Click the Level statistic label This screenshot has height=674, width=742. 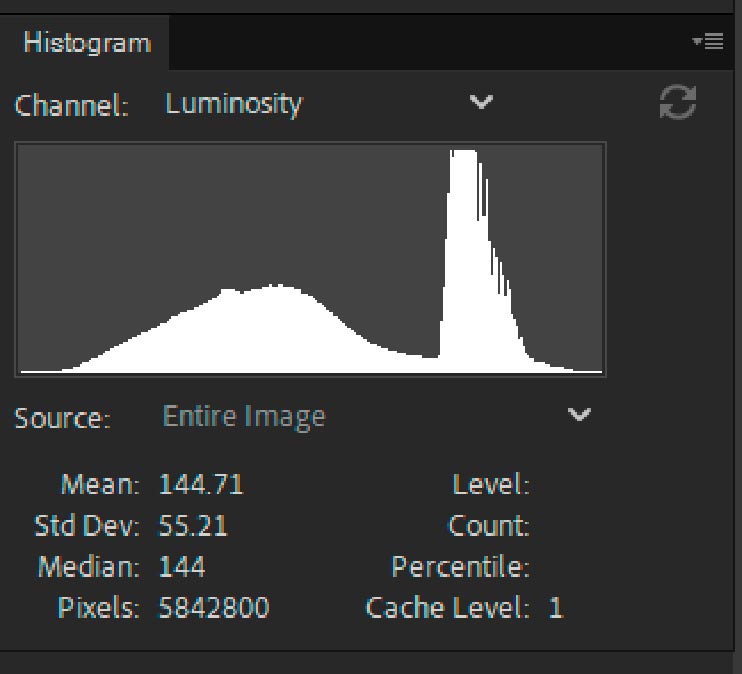pos(490,485)
